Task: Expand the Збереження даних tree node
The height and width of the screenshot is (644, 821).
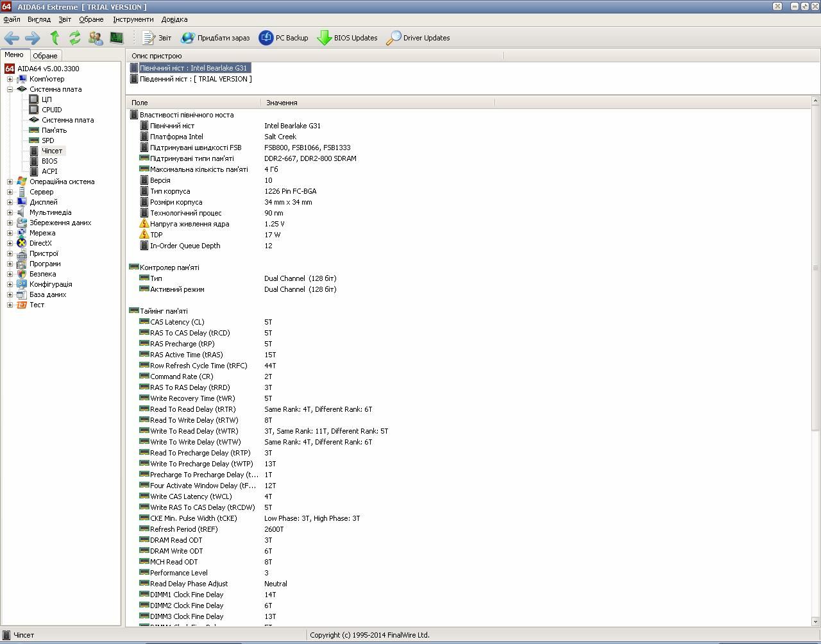Action: pyautogui.click(x=10, y=223)
